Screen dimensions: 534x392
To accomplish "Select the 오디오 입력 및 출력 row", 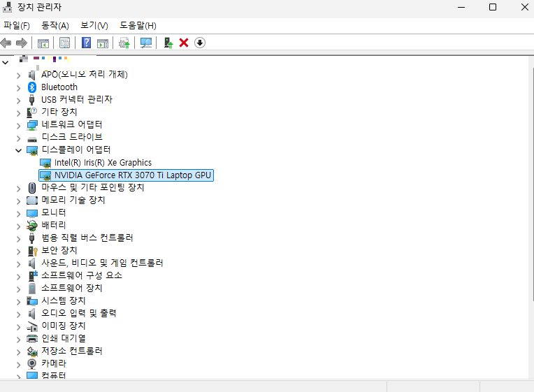I will (x=79, y=313).
